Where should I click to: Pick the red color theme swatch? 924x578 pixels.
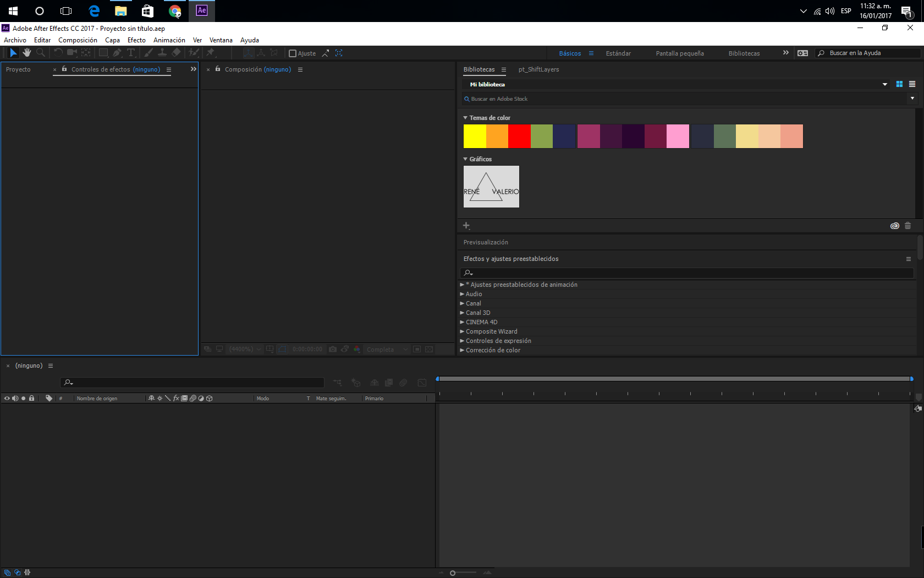[519, 137]
